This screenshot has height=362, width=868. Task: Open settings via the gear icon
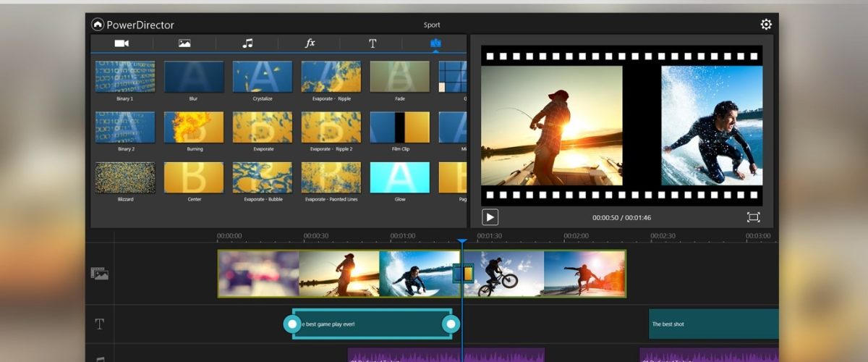point(766,25)
